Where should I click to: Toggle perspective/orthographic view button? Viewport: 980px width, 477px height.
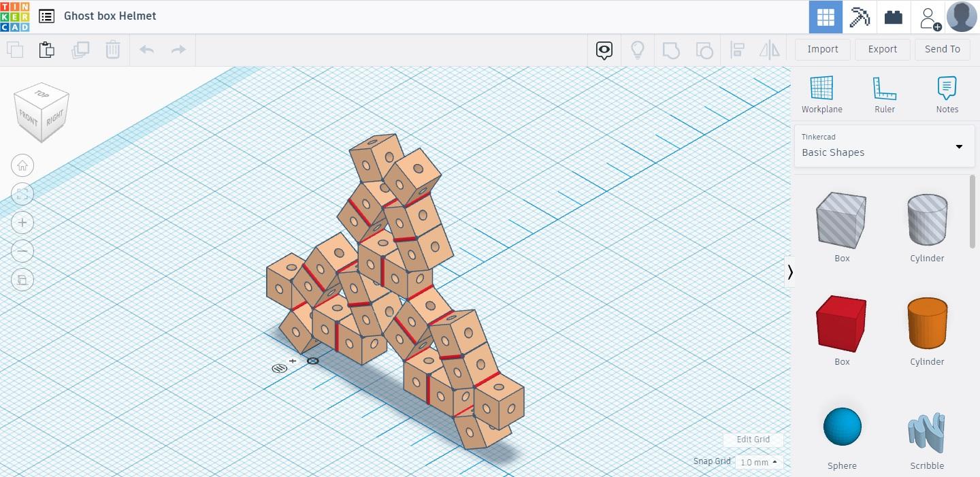[22, 280]
